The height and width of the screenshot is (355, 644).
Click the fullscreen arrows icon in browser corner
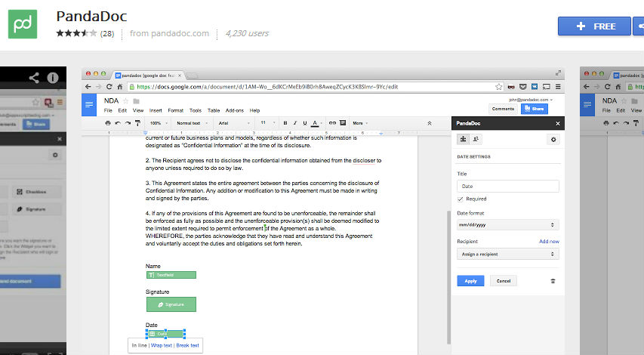(x=558, y=73)
